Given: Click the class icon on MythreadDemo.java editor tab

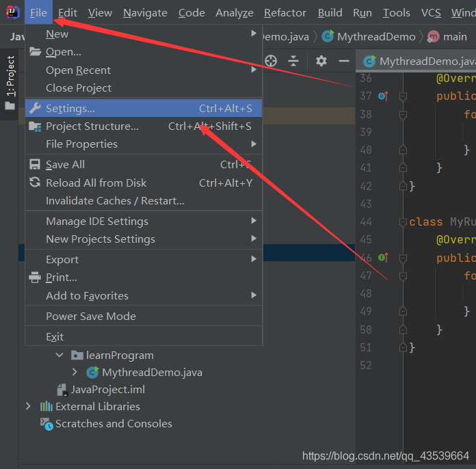Looking at the screenshot, I should click(x=369, y=62).
